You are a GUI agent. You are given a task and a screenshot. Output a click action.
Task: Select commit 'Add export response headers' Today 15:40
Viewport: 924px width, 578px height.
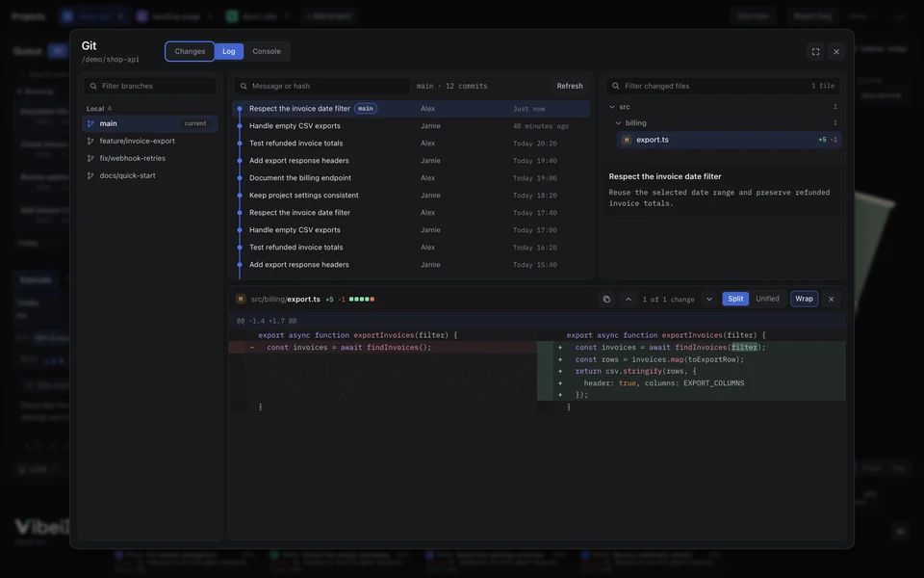[411, 265]
